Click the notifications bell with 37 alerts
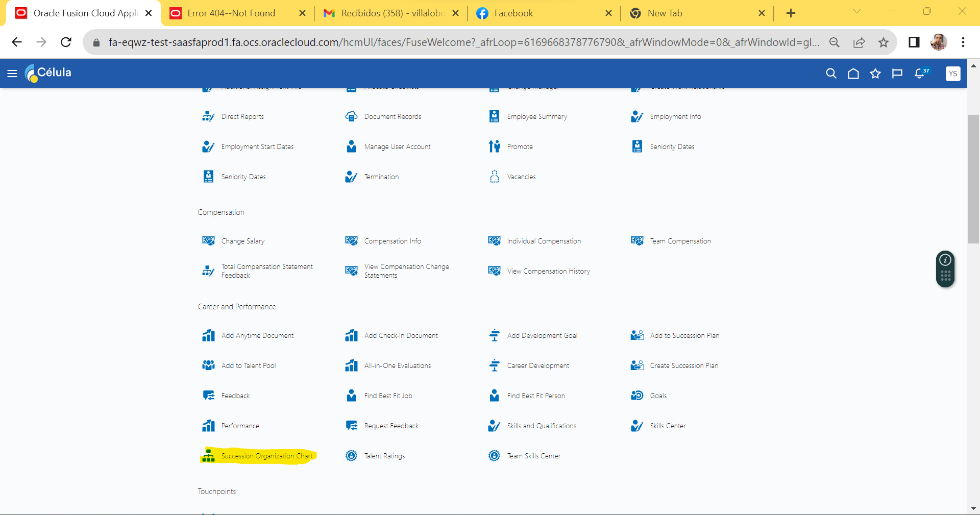This screenshot has width=980, height=515. click(x=920, y=73)
